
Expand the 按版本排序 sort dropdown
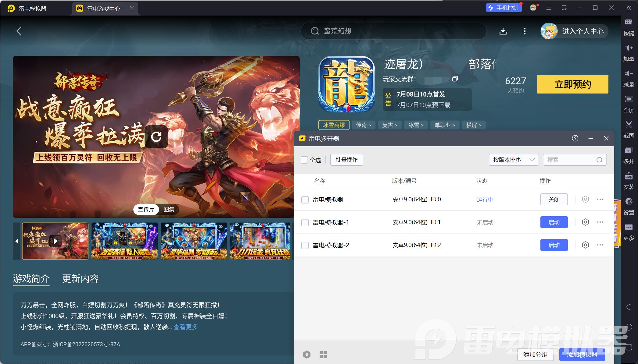[x=513, y=160]
